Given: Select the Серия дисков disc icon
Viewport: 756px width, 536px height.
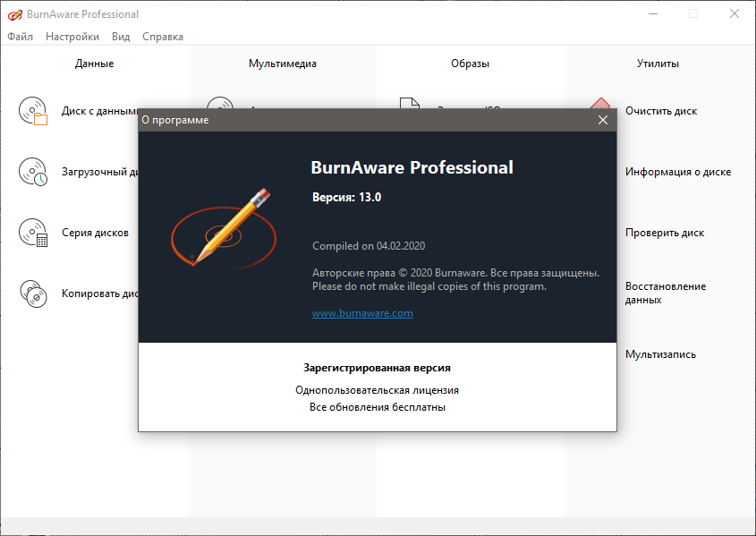Looking at the screenshot, I should pyautogui.click(x=33, y=233).
